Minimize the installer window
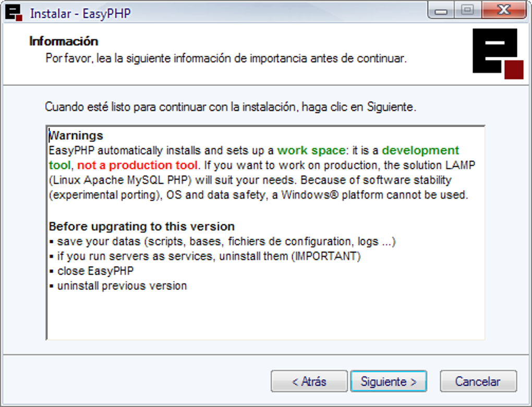This screenshot has width=532, height=407. pos(441,10)
